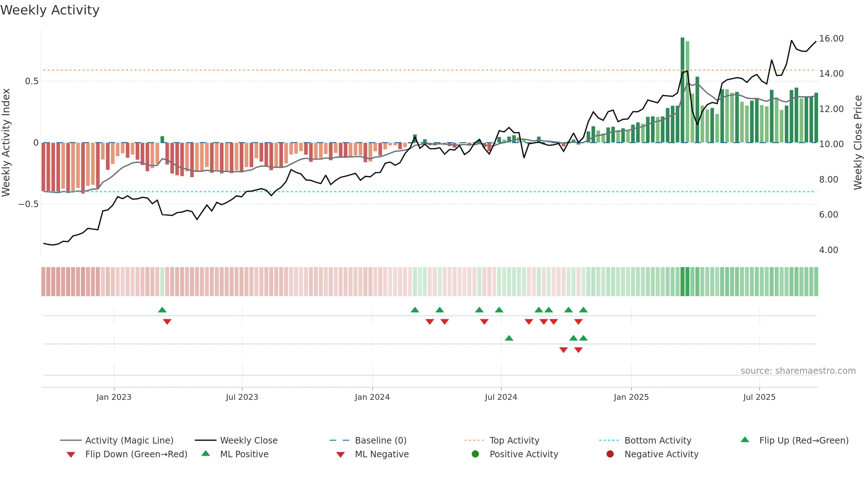The height and width of the screenshot is (488, 868).
Task: Click the Negative Activity red circle icon
Action: 610,454
